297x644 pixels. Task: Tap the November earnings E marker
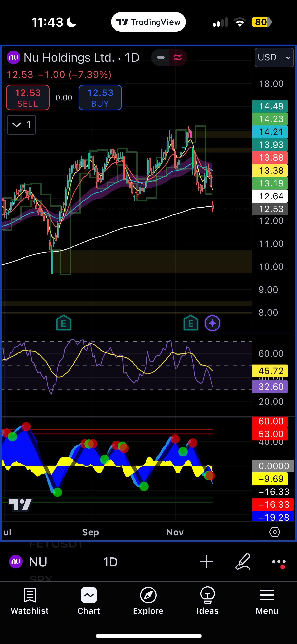(191, 323)
